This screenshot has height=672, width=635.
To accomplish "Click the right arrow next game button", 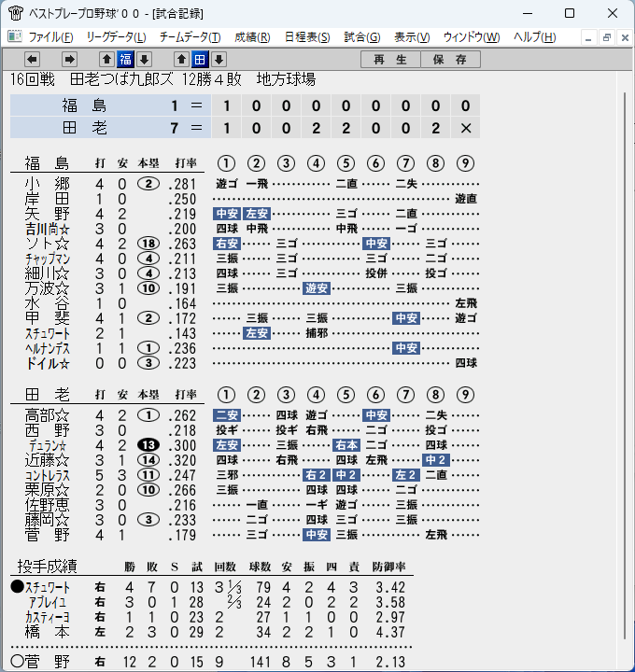I will [69, 59].
